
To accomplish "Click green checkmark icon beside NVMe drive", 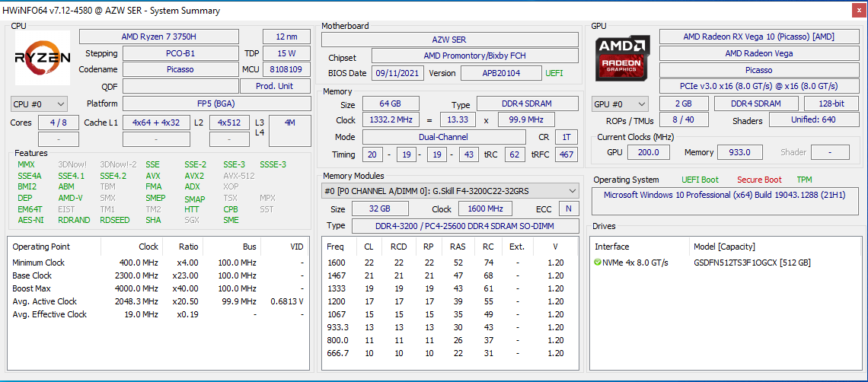I will [597, 262].
